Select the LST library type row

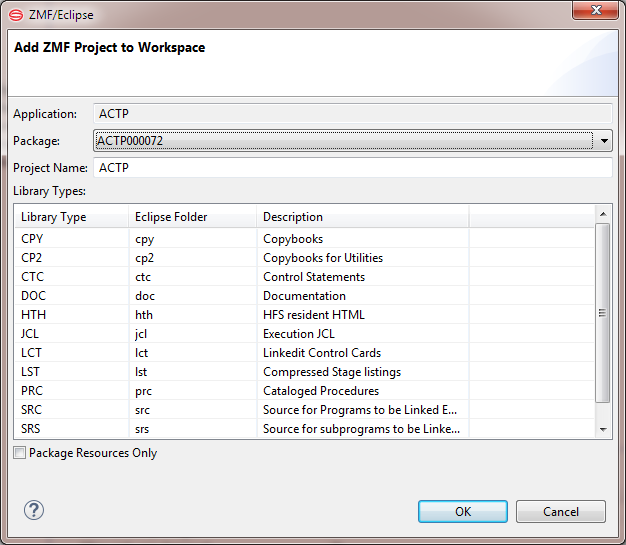304,371
